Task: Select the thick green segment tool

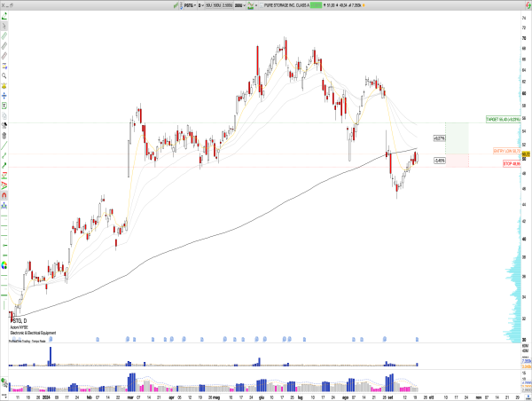Action: [x=4, y=166]
